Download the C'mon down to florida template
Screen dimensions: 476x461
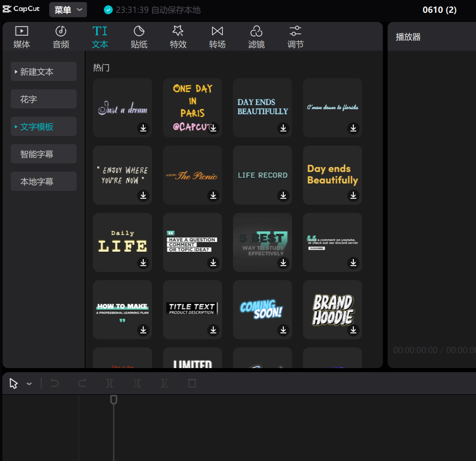click(x=353, y=128)
